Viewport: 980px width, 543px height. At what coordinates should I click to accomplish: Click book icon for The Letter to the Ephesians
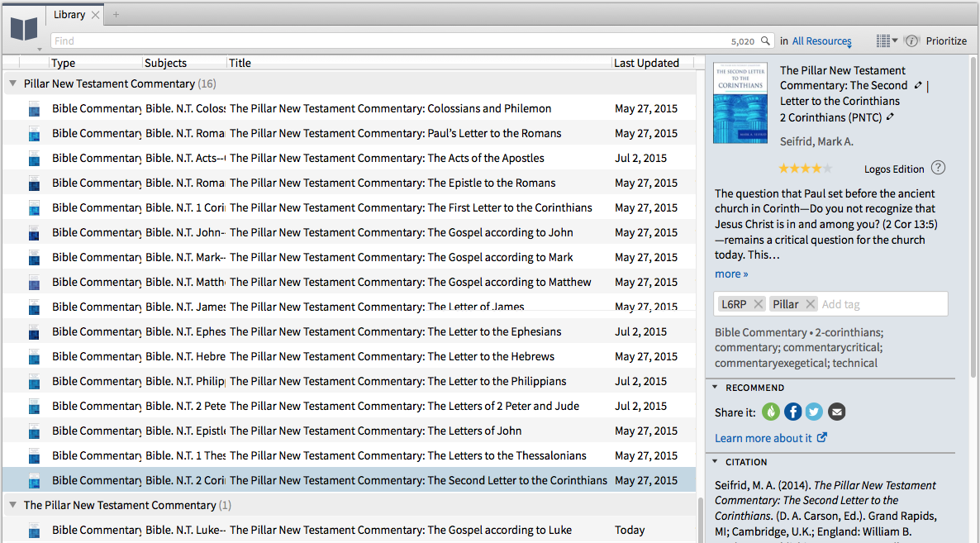pos(35,332)
